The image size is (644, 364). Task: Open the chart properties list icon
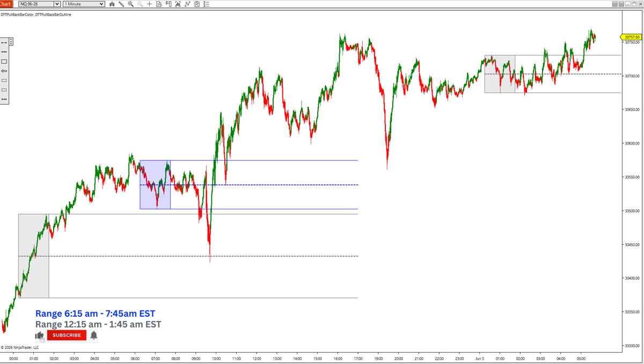pyautogui.click(x=207, y=4)
